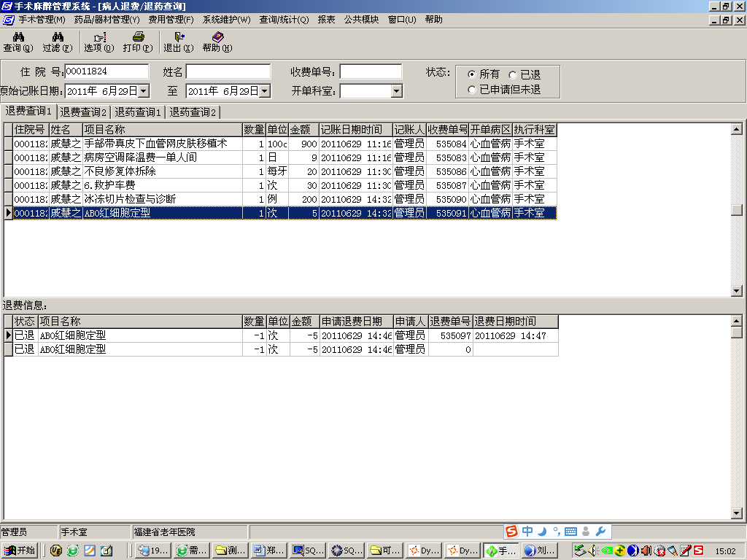Viewport: 747px width, 560px height.
Task: Switch to the 刘... taskbar button
Action: [x=541, y=551]
